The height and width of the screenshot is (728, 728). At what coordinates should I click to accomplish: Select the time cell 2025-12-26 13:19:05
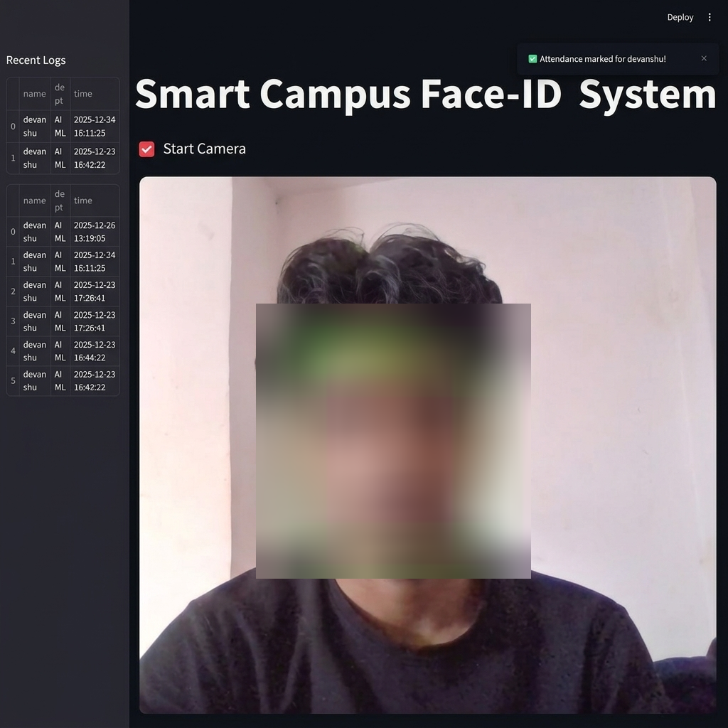point(95,232)
